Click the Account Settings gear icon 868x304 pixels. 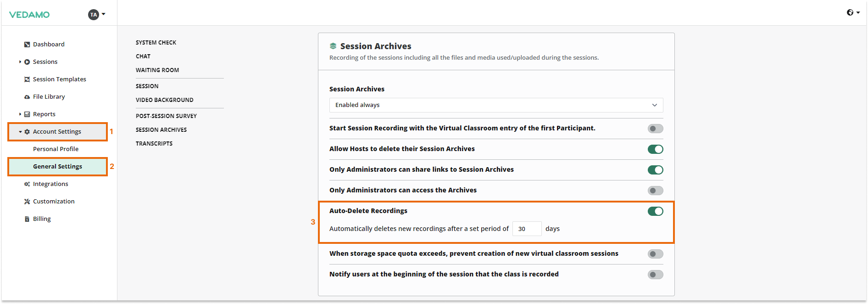27,132
